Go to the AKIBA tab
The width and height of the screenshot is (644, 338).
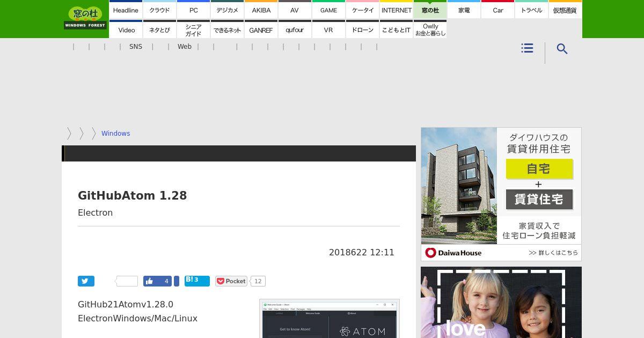261,10
